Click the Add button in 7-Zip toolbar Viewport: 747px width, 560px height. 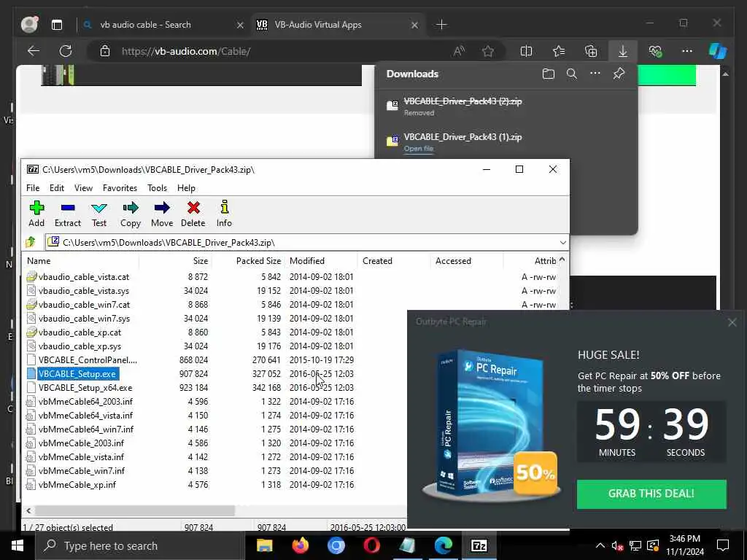pyautogui.click(x=36, y=214)
